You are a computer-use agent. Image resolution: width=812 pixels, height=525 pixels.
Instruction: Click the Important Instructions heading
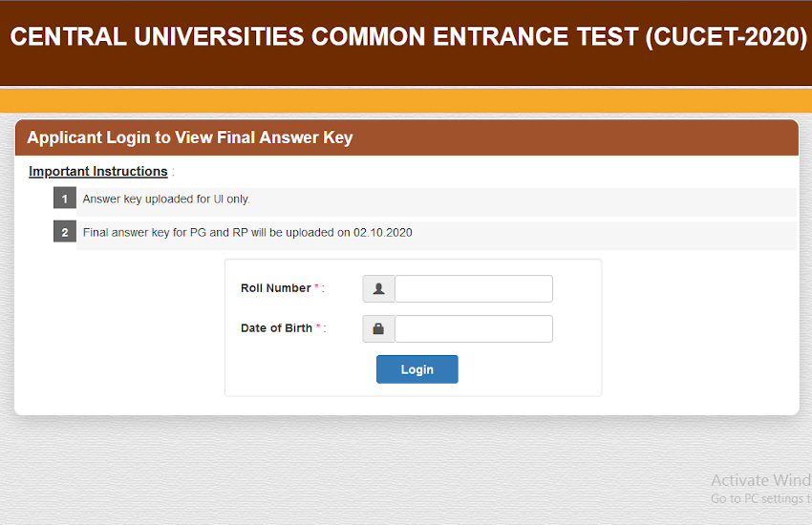click(98, 171)
